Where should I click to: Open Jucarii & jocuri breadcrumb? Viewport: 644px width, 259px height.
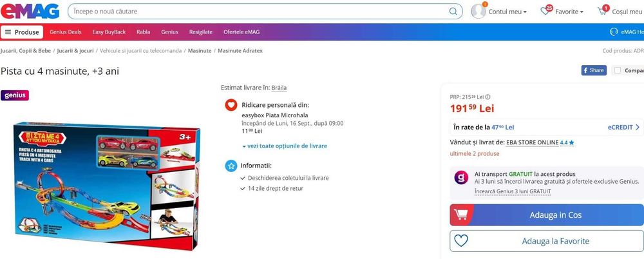coord(75,51)
